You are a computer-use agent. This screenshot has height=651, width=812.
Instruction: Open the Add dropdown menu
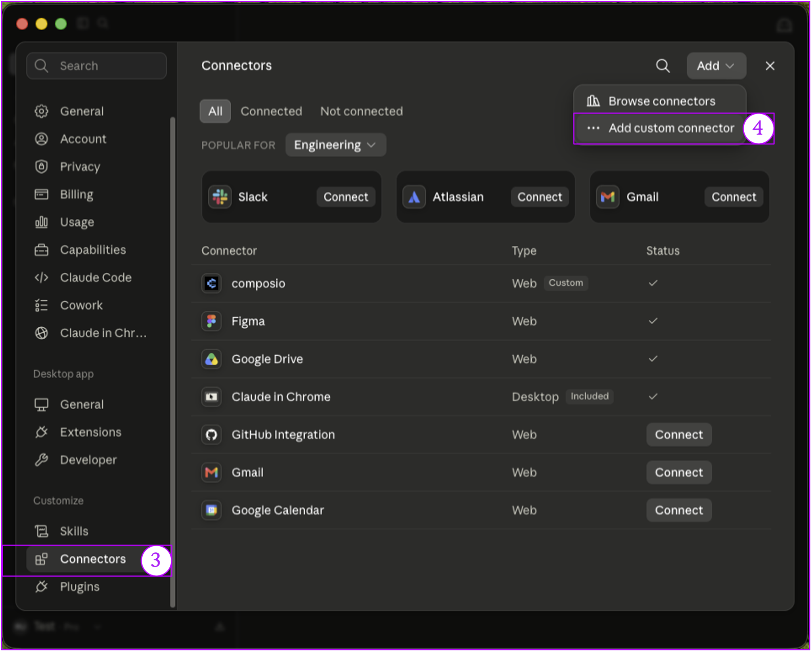(716, 66)
